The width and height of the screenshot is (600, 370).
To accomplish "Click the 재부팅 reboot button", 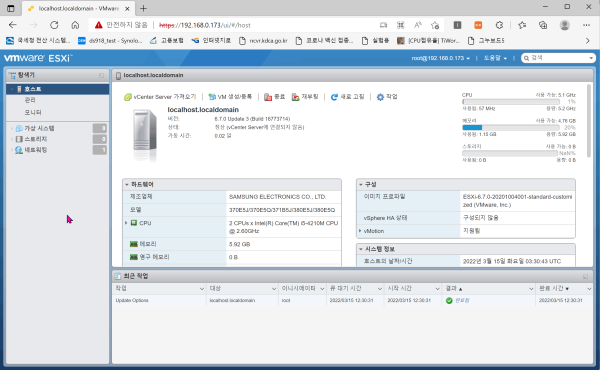I will (305, 97).
